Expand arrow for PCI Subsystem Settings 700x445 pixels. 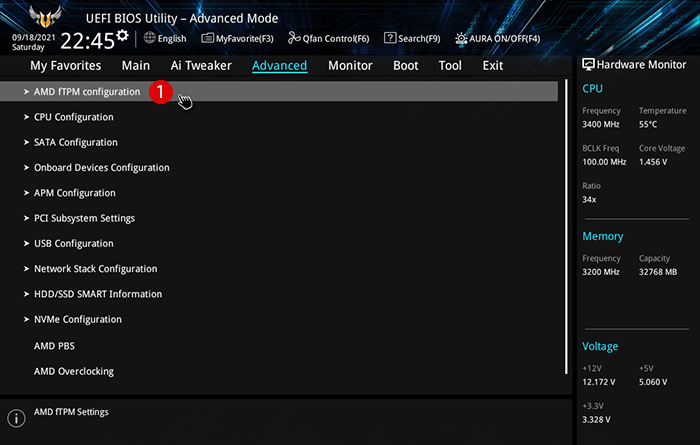pyautogui.click(x=26, y=218)
